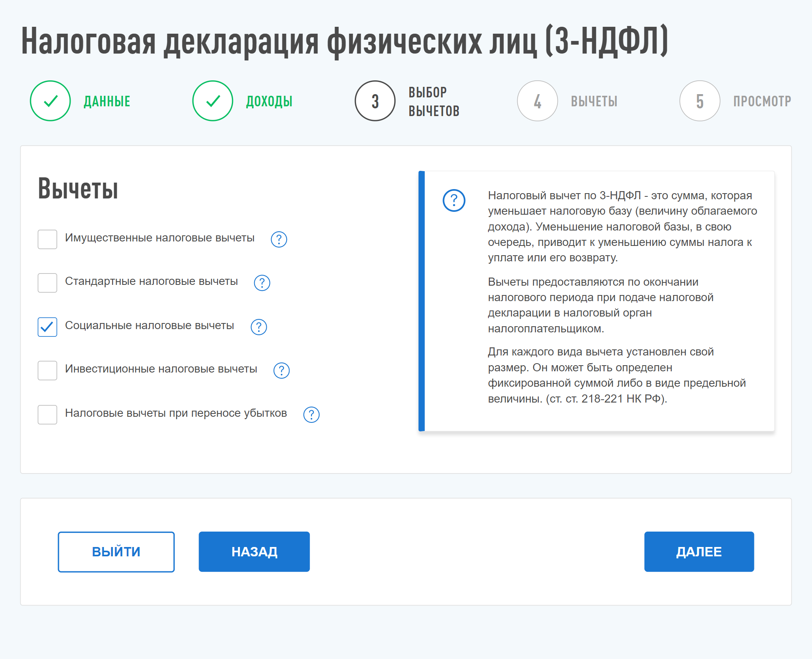Click the Стандартные налоговые вычеты label

coord(151,282)
